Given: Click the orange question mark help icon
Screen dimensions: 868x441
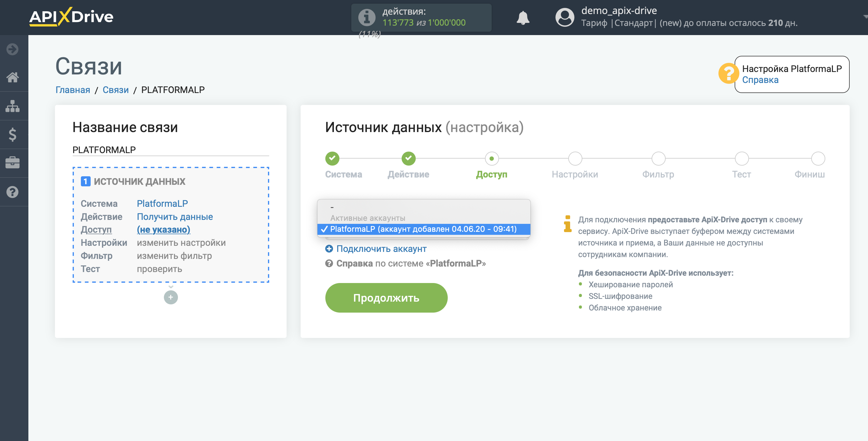Looking at the screenshot, I should [x=728, y=73].
